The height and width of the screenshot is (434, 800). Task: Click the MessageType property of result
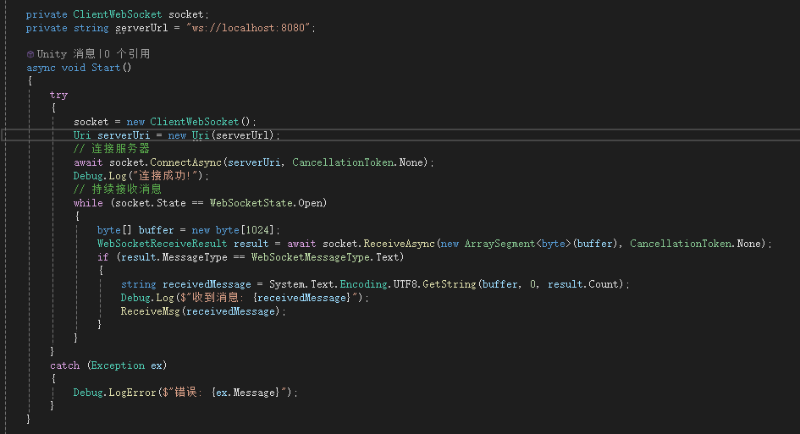194,257
